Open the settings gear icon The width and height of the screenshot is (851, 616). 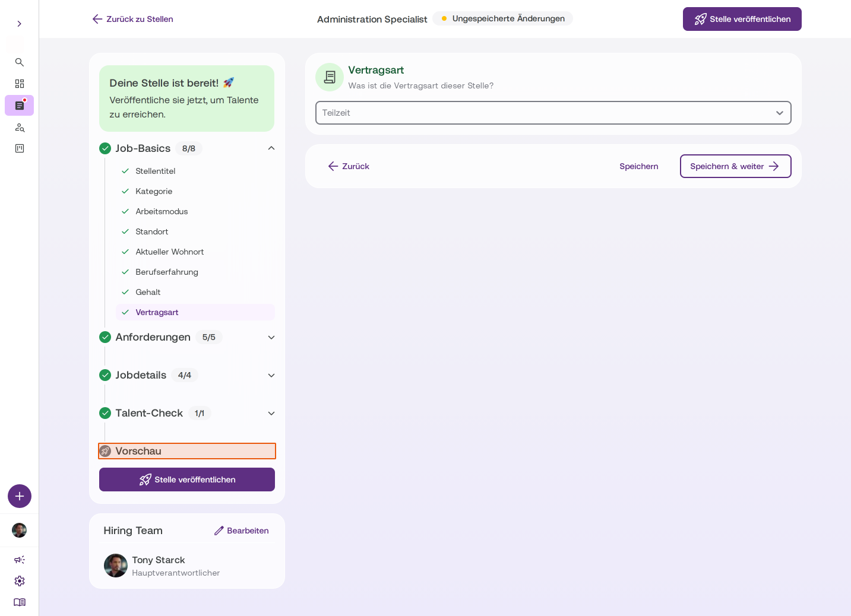[x=19, y=581]
